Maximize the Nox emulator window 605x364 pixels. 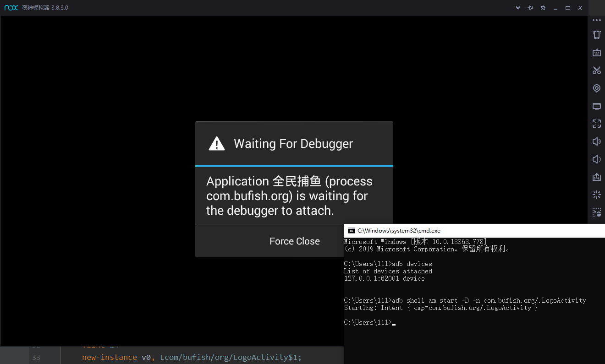click(x=568, y=8)
